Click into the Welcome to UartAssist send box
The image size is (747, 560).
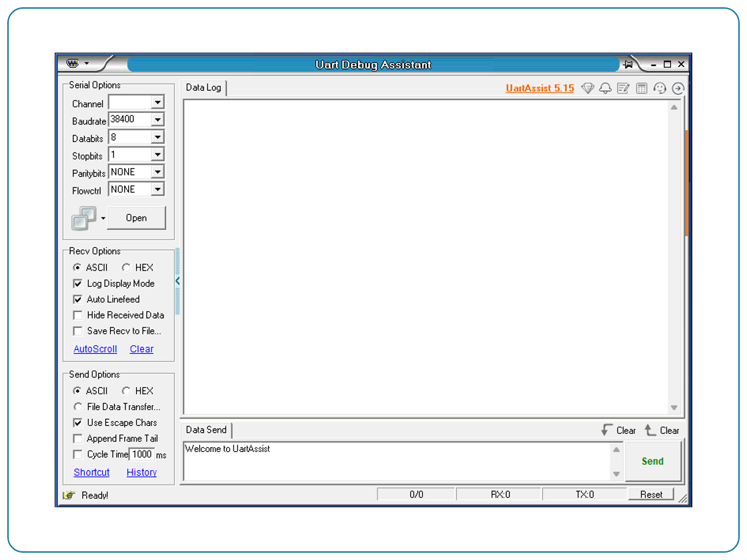pos(398,461)
